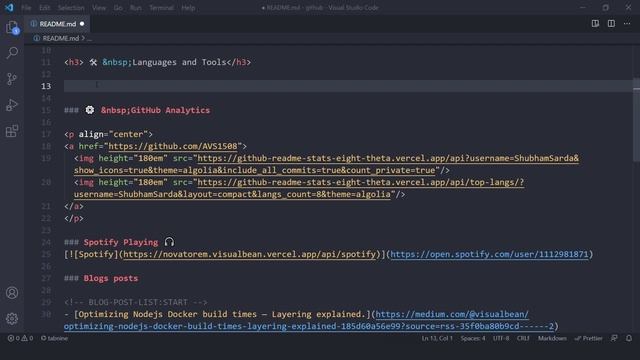
Task: Click README.md in the breadcrumb
Action: (60, 38)
